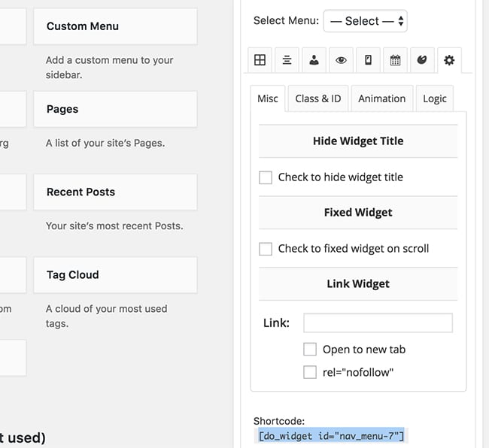This screenshot has height=448, width=489.
Task: Switch to the Class & ID tab
Action: tap(318, 98)
